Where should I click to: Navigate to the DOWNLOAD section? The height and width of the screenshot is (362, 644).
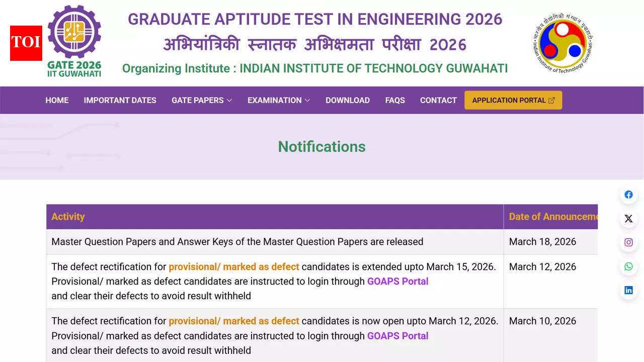click(348, 100)
